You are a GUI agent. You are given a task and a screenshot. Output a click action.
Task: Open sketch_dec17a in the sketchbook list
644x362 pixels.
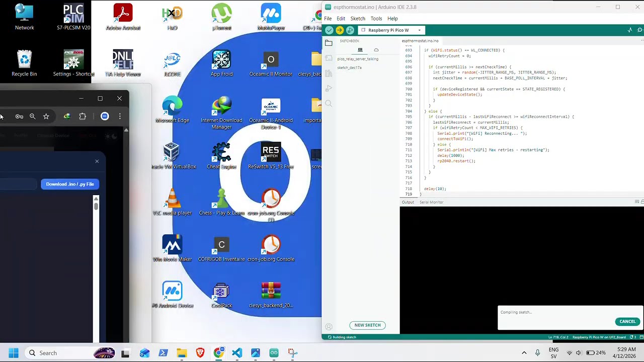pos(349,67)
